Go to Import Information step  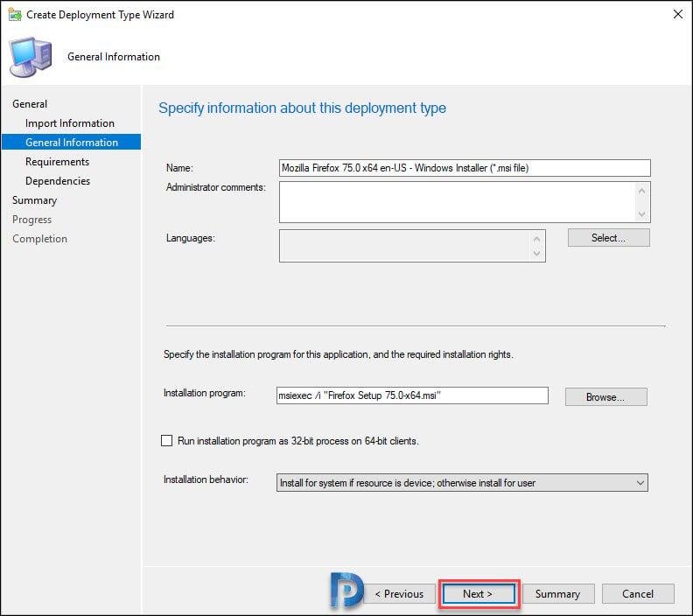coord(70,123)
